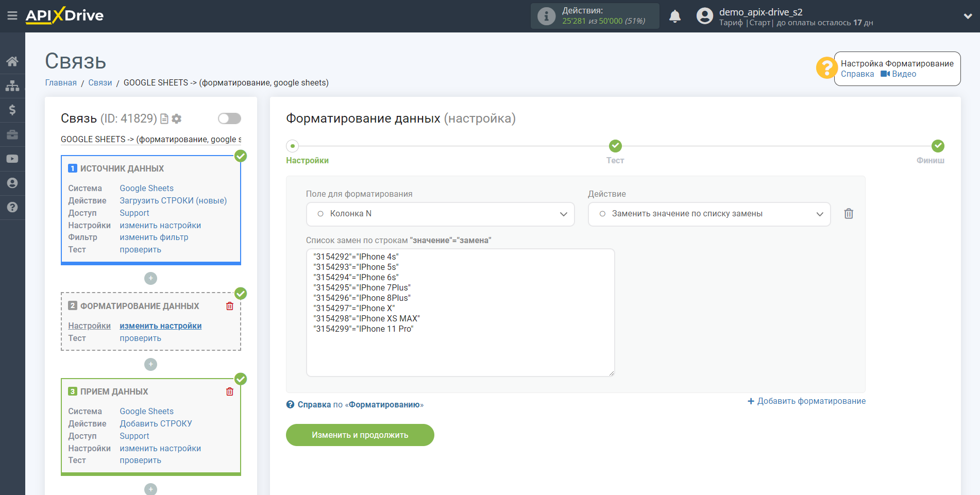The width and height of the screenshot is (980, 495).
Task: Click the textarea resize handle
Action: click(611, 373)
